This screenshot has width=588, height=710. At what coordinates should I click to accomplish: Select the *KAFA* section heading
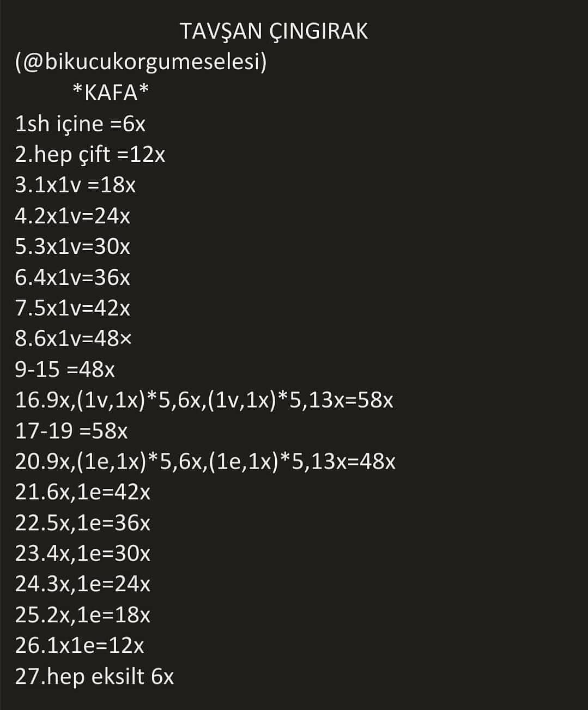pos(111,93)
